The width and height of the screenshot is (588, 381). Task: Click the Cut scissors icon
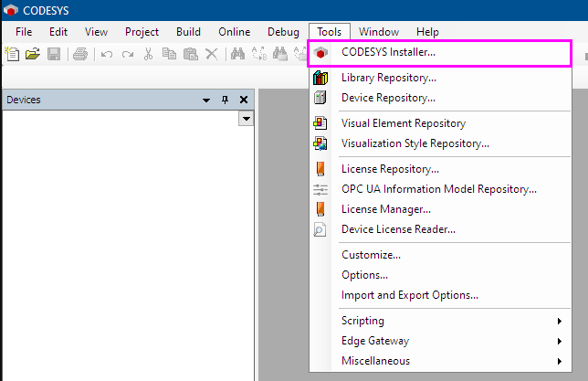(x=149, y=54)
